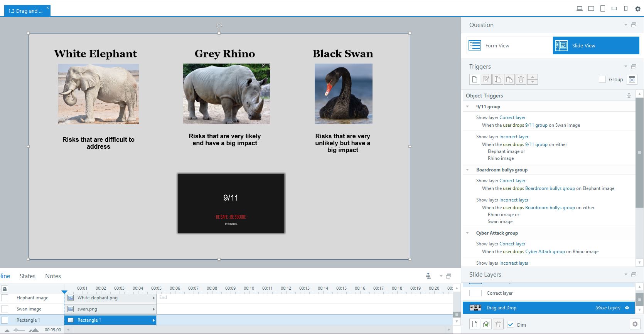Toggle visibility eye on Drag and Drop layer
644x334 pixels.
point(627,308)
